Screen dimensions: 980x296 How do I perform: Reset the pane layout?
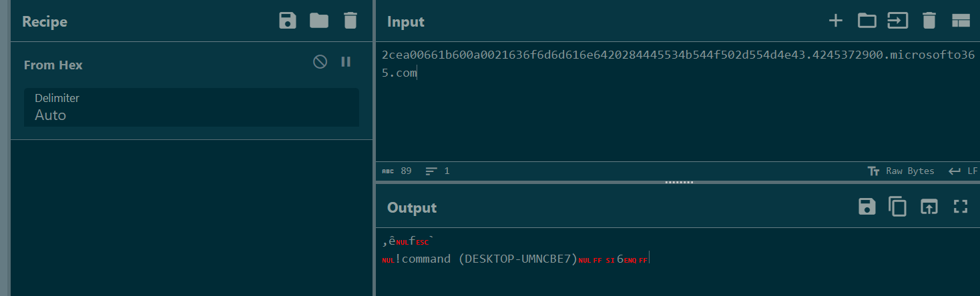960,21
